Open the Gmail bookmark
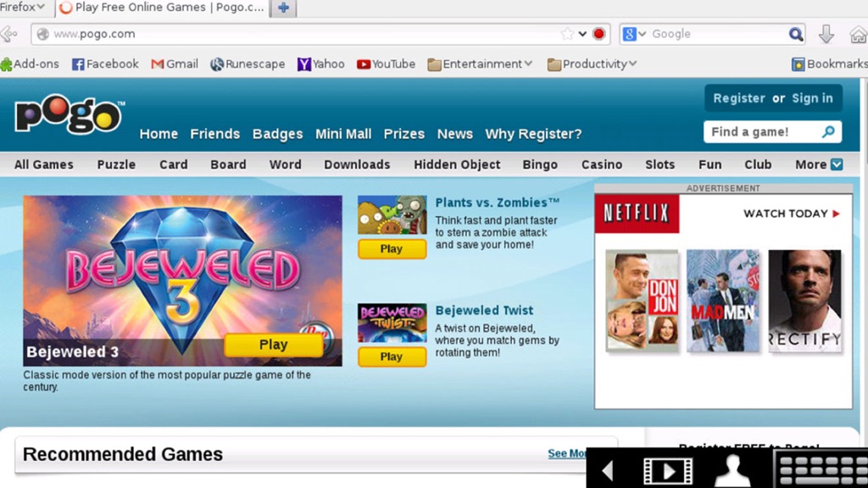868x488 pixels. [x=175, y=64]
